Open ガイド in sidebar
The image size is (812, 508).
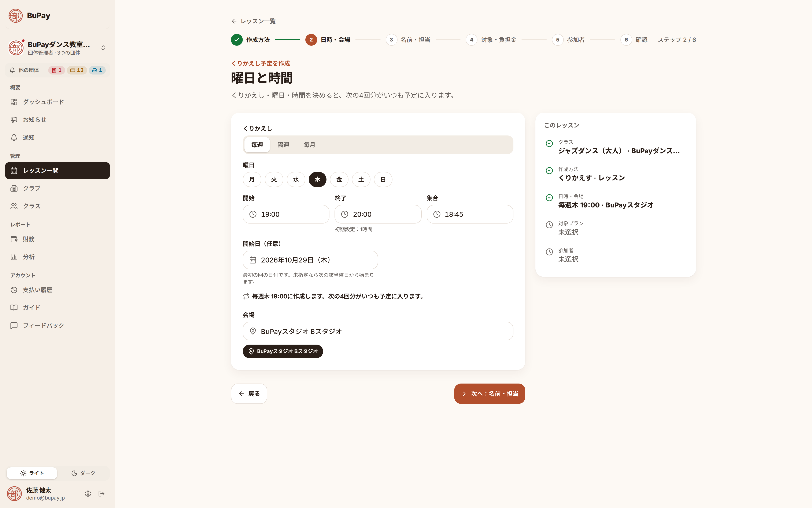click(x=57, y=308)
